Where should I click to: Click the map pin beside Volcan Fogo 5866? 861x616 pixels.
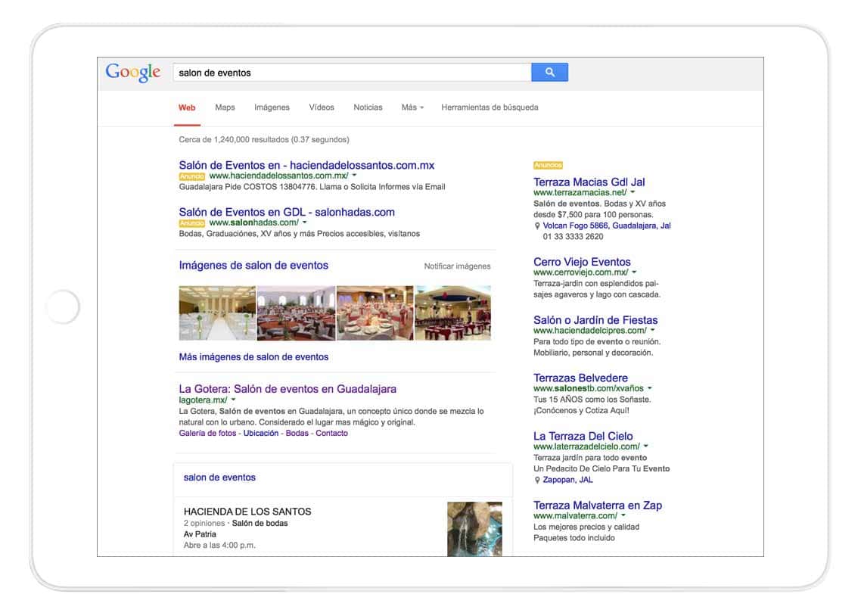537,226
